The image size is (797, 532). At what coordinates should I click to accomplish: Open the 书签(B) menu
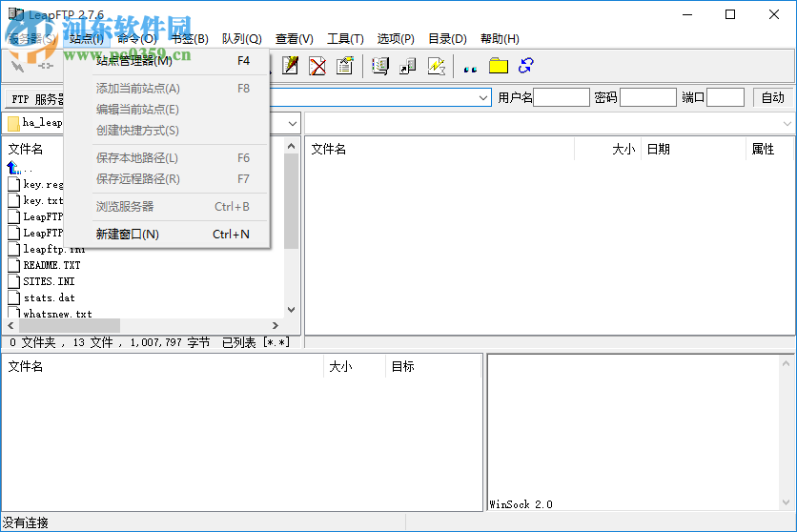[190, 39]
